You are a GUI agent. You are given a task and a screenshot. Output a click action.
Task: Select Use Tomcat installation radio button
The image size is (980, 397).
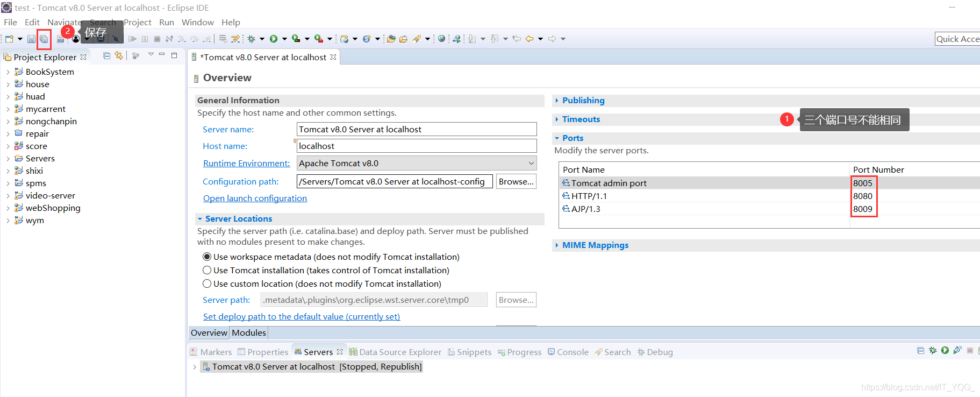(x=207, y=270)
